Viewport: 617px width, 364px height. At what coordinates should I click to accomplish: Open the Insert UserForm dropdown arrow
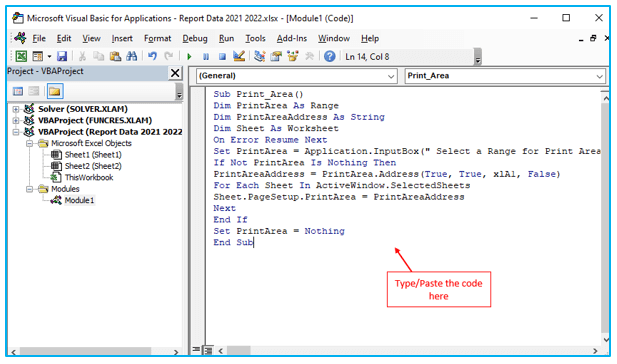(x=49, y=57)
